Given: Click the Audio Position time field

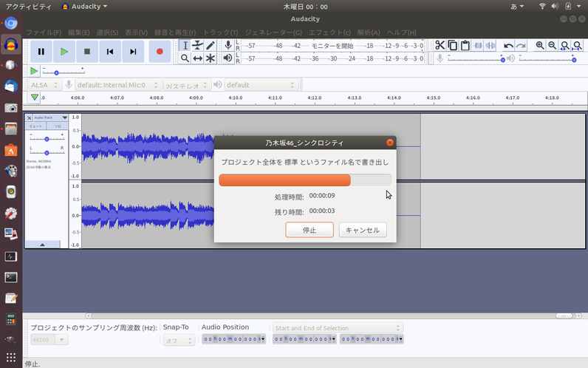Looking at the screenshot, I should [233, 339].
